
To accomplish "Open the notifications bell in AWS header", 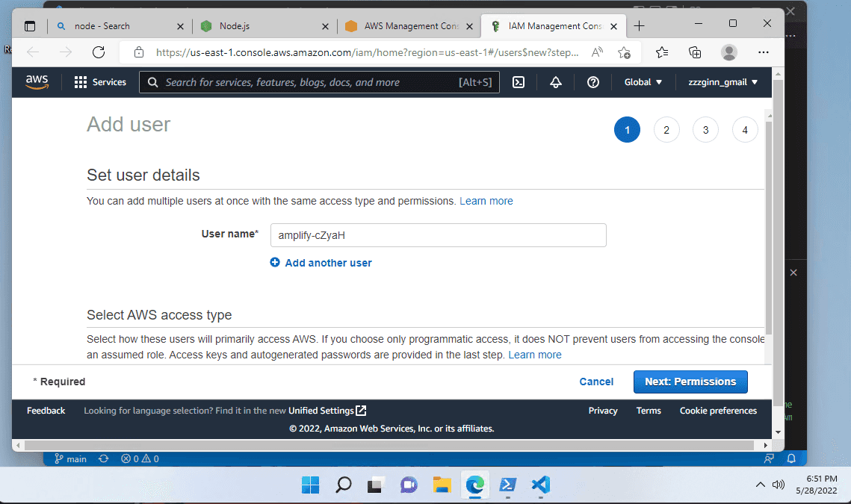I will (x=555, y=82).
